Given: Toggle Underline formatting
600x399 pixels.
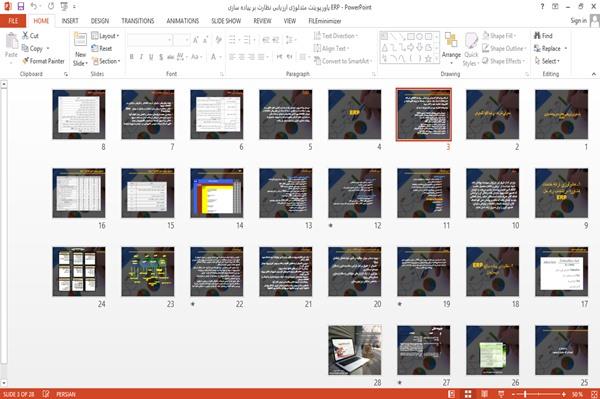Looking at the screenshot, I should click(x=151, y=57).
